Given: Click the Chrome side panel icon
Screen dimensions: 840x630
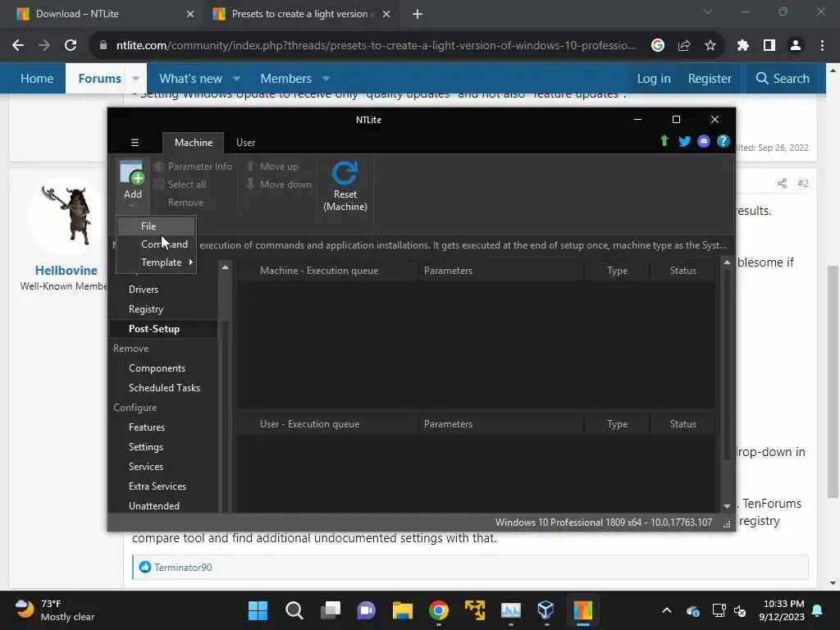Looking at the screenshot, I should click(x=769, y=46).
